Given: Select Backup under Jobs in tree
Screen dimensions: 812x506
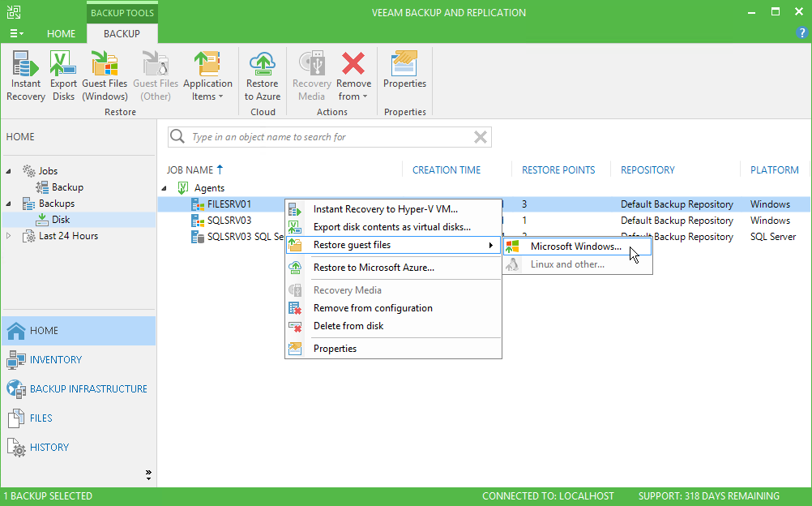Looking at the screenshot, I should [67, 187].
